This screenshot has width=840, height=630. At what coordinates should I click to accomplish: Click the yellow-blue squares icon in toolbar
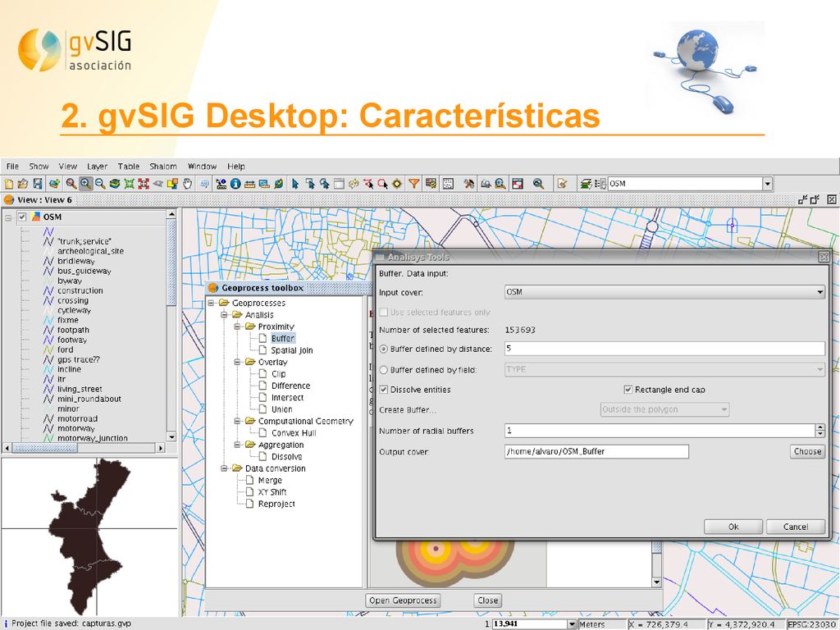click(172, 184)
